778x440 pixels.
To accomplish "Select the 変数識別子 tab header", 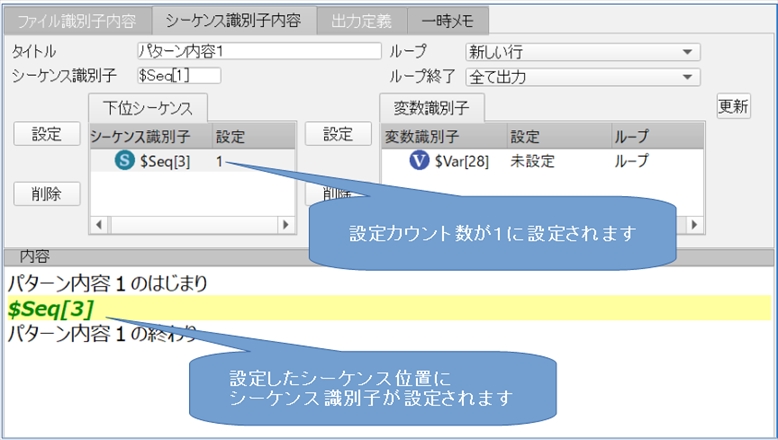I will tap(431, 107).
